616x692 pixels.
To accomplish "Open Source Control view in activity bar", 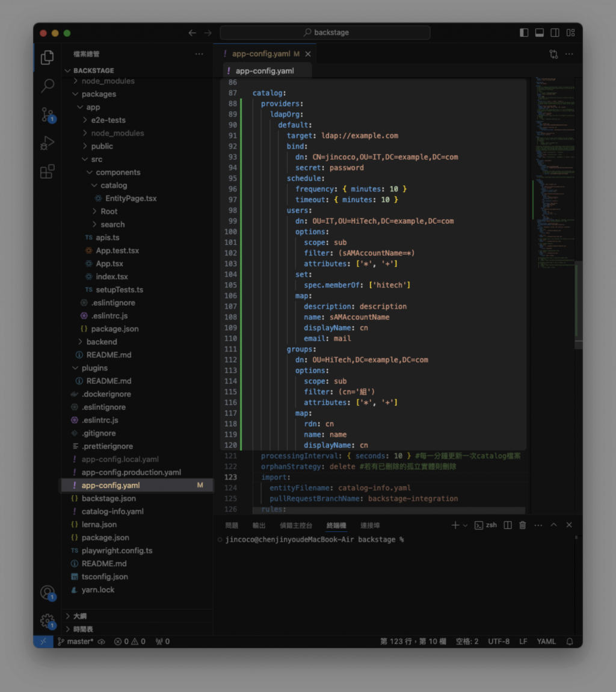I will [48, 115].
